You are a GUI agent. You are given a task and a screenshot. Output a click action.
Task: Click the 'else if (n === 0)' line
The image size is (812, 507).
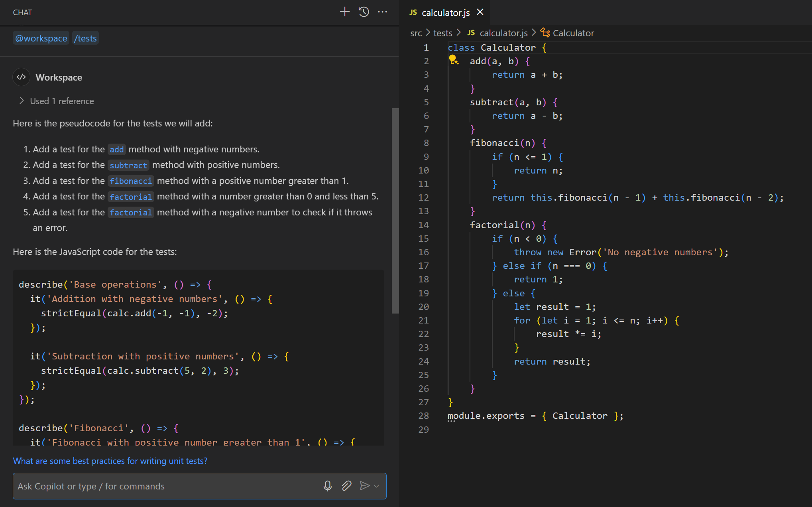pos(549,266)
